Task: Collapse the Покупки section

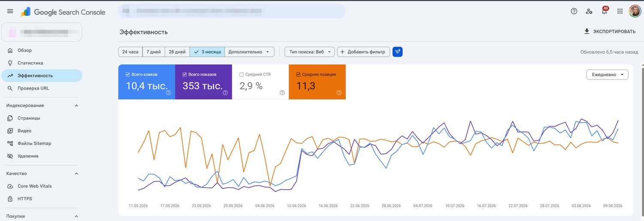Action: [x=76, y=216]
